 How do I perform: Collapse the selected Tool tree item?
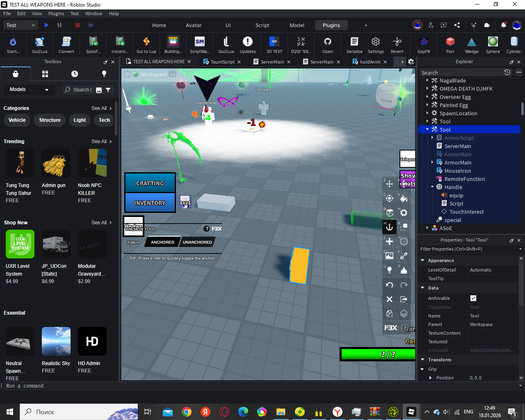(x=427, y=130)
